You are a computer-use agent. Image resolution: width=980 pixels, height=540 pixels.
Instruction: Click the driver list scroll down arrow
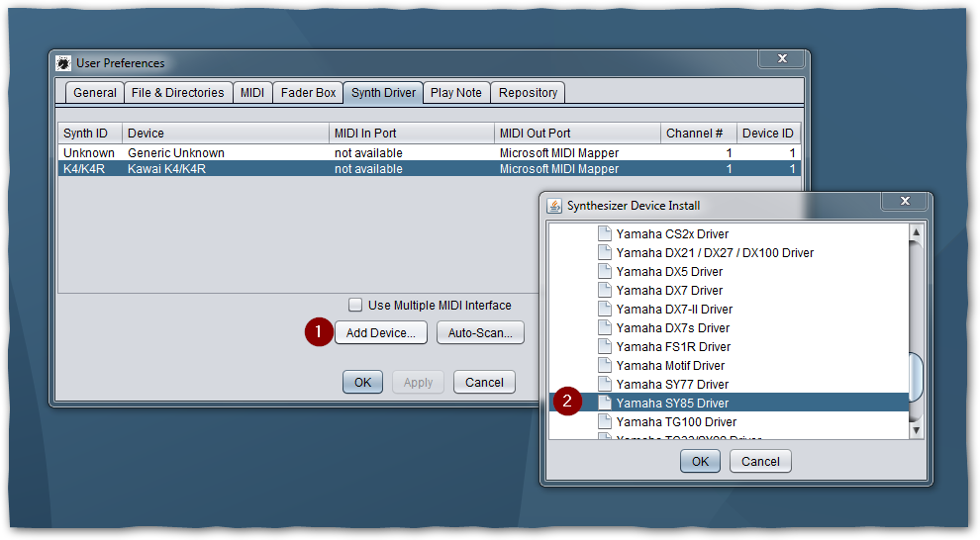(917, 429)
